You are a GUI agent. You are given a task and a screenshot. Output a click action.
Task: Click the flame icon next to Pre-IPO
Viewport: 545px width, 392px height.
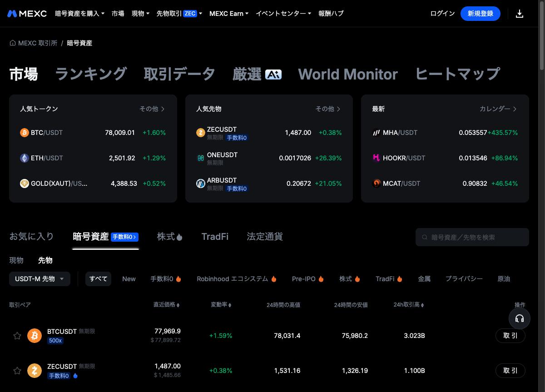(x=321, y=279)
